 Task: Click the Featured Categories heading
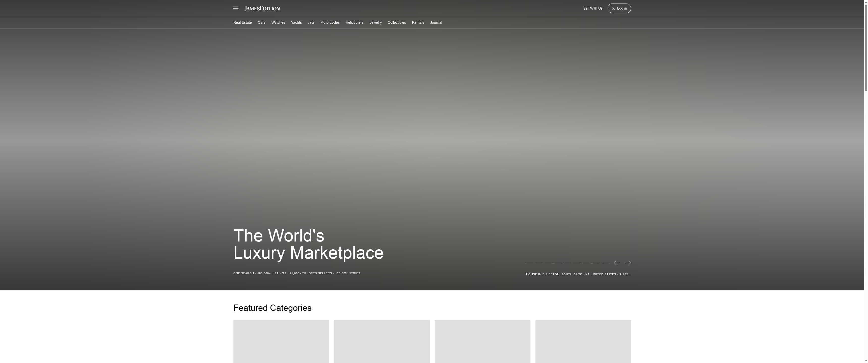point(272,308)
